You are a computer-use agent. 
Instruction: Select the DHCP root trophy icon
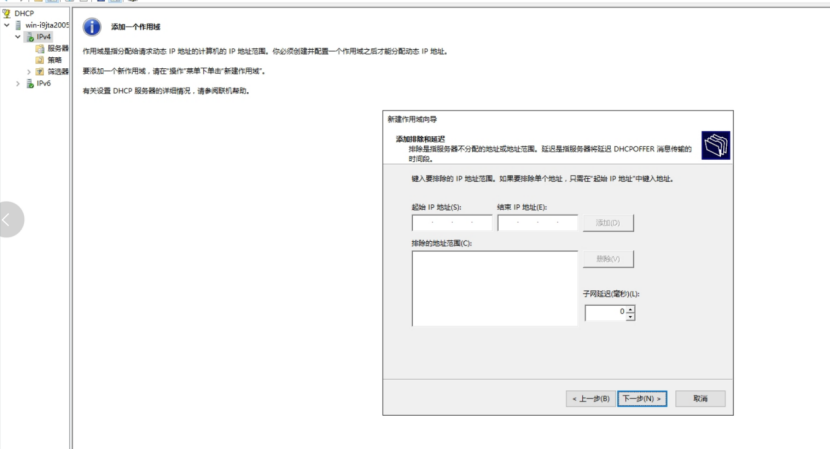[x=6, y=13]
